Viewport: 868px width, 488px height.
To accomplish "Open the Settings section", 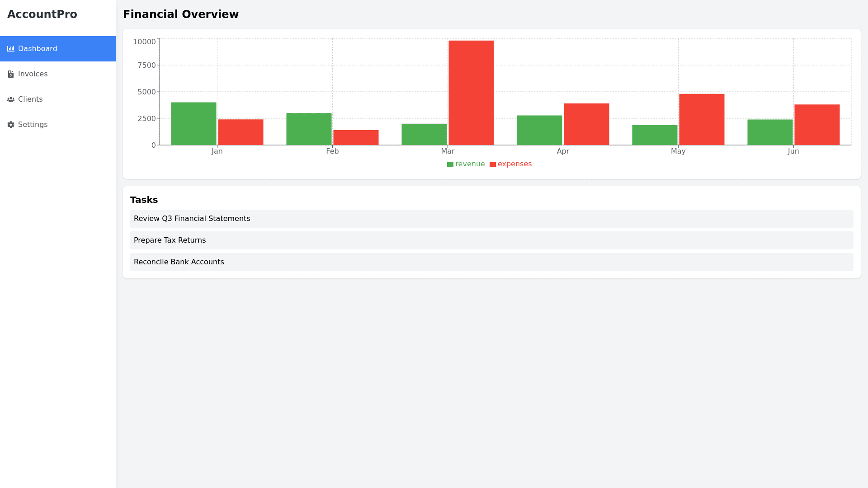I will click(33, 125).
